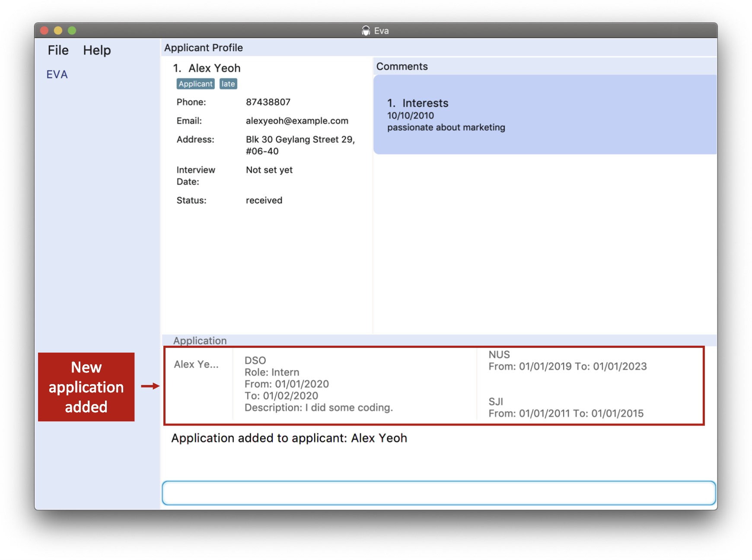Click the Applicant tag badge
This screenshot has width=752, height=560.
[195, 84]
